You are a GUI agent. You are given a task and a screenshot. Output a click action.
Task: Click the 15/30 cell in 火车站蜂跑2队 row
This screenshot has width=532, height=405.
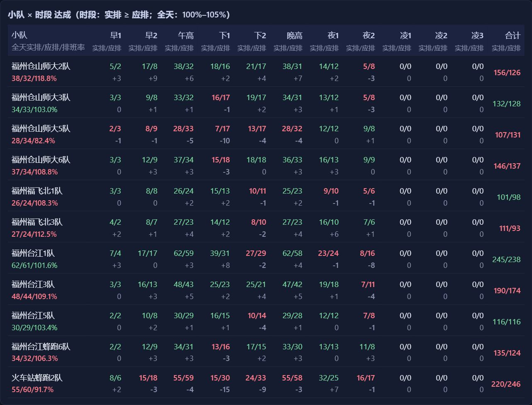point(220,378)
